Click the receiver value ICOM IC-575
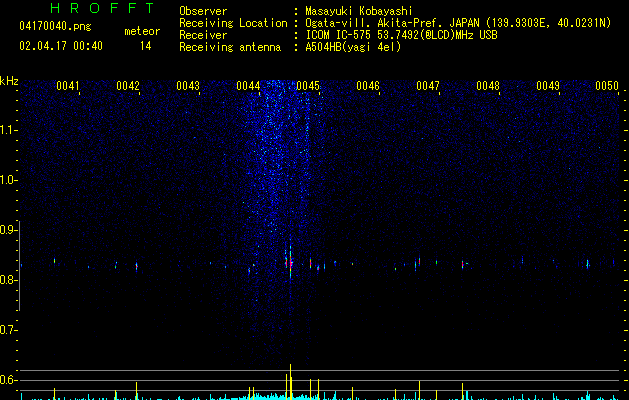This screenshot has width=629, height=400. point(401,35)
